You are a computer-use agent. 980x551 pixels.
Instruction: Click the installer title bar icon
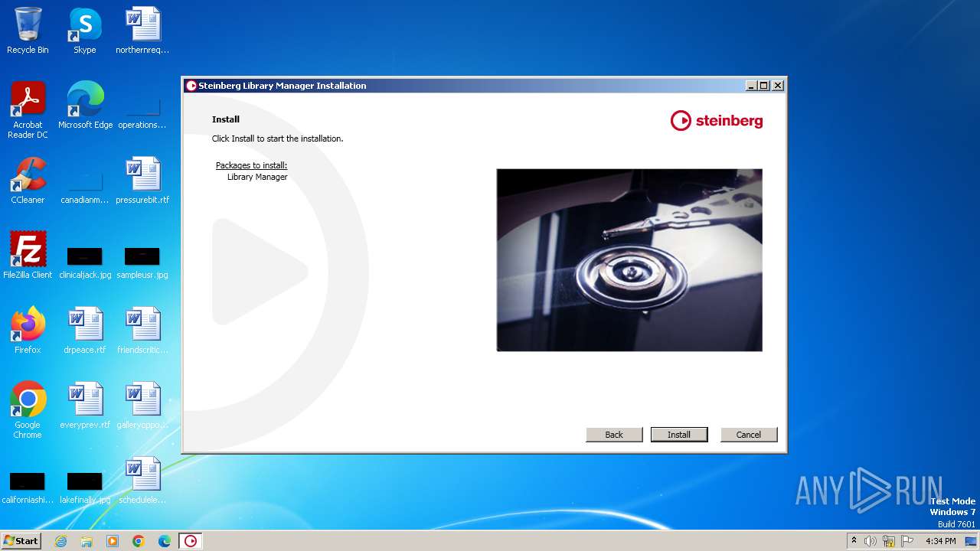[191, 86]
